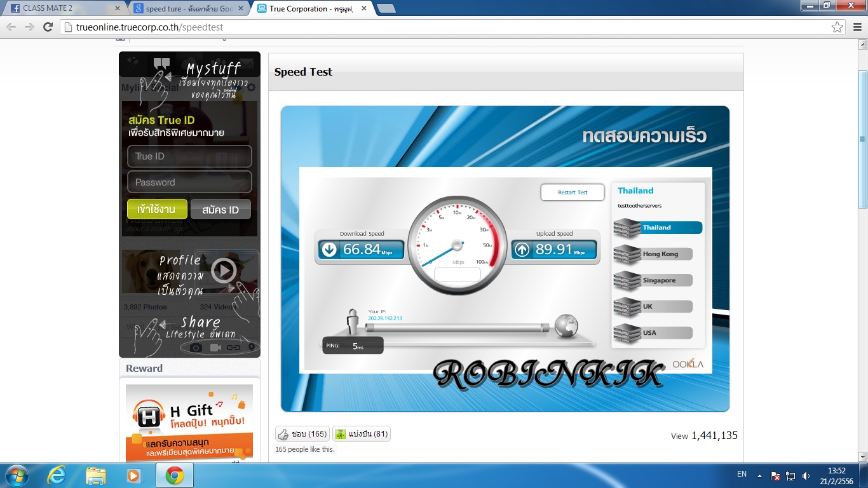The image size is (868, 488).
Task: Click the browser forward arrow
Action: coord(29,27)
